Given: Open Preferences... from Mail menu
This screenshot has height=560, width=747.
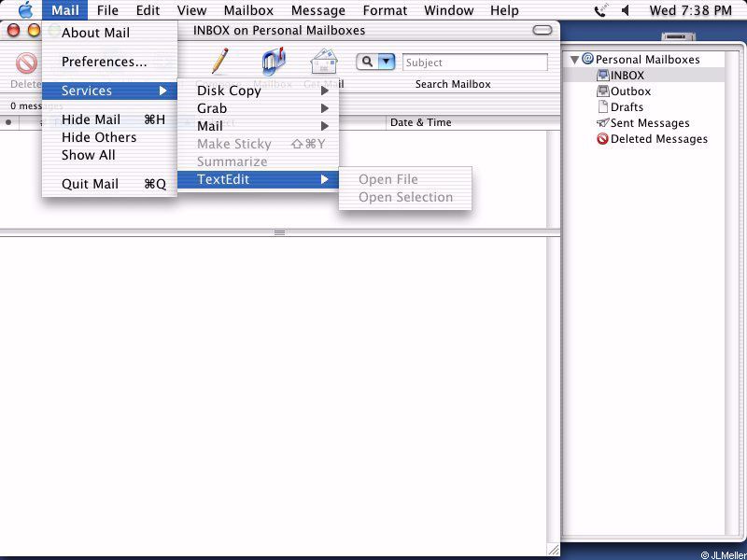Looking at the screenshot, I should click(x=109, y=62).
